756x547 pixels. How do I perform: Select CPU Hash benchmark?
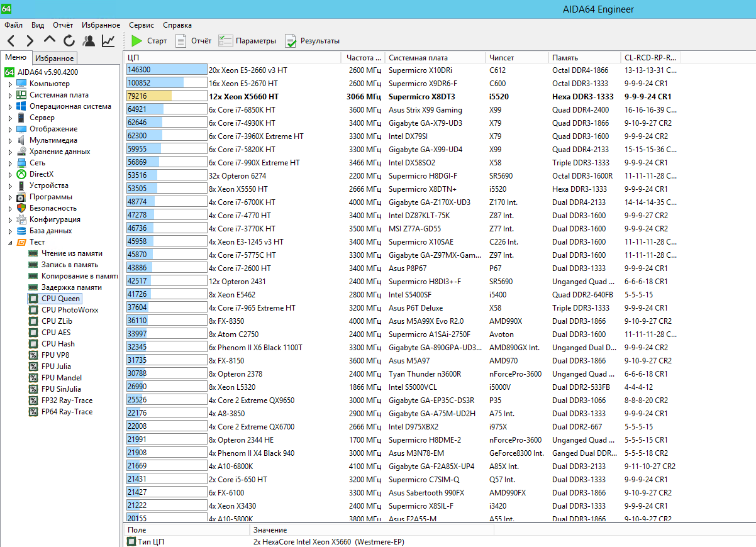pyautogui.click(x=58, y=344)
